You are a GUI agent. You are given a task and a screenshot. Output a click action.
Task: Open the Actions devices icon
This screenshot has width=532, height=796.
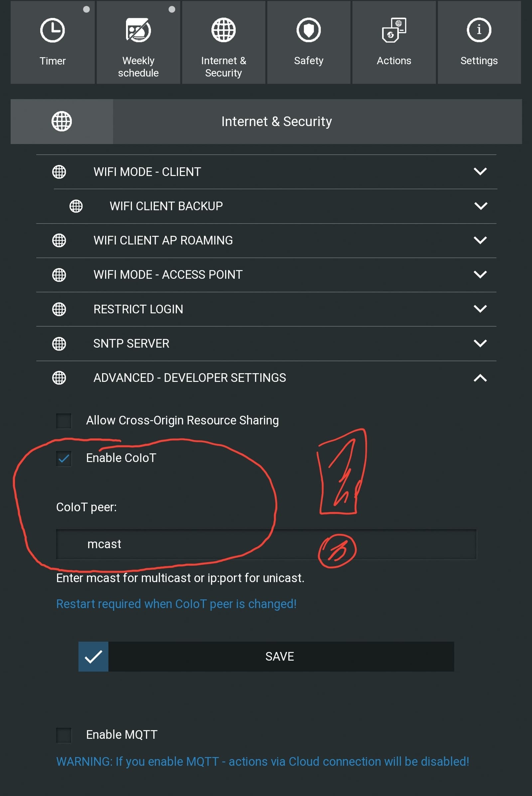(x=394, y=31)
